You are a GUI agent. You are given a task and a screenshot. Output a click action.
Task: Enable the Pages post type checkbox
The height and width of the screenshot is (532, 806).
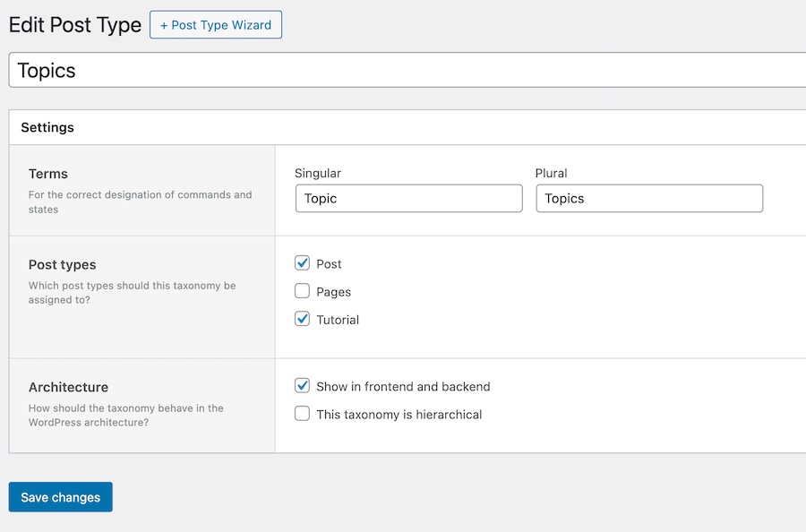(x=303, y=291)
